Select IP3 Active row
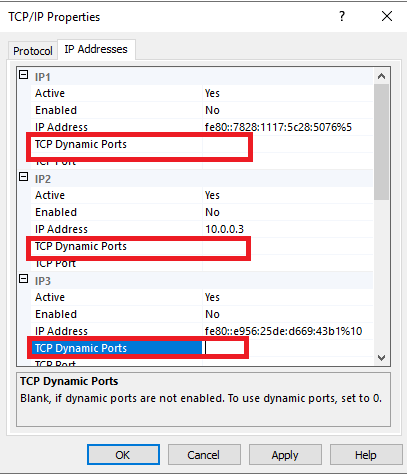407x474 pixels. tap(202, 297)
